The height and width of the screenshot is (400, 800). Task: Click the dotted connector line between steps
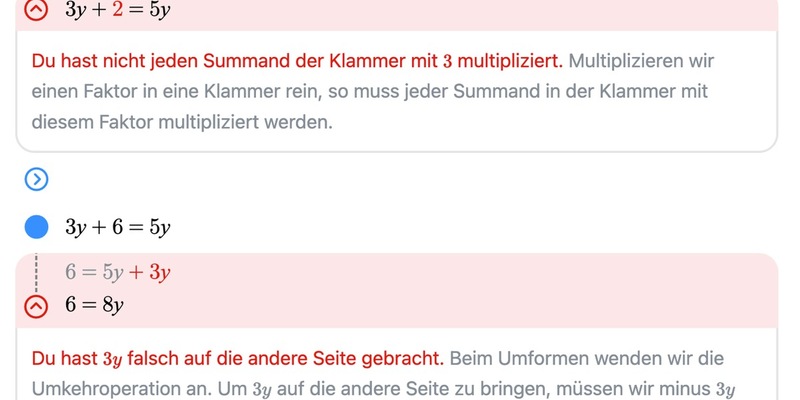point(36,271)
